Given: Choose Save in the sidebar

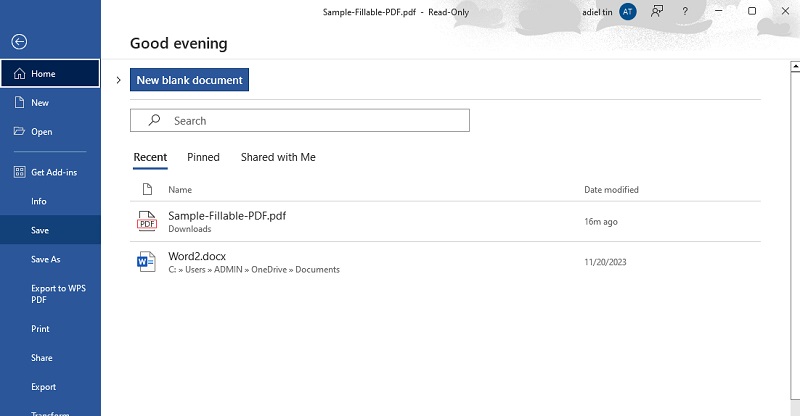Looking at the screenshot, I should [50, 230].
